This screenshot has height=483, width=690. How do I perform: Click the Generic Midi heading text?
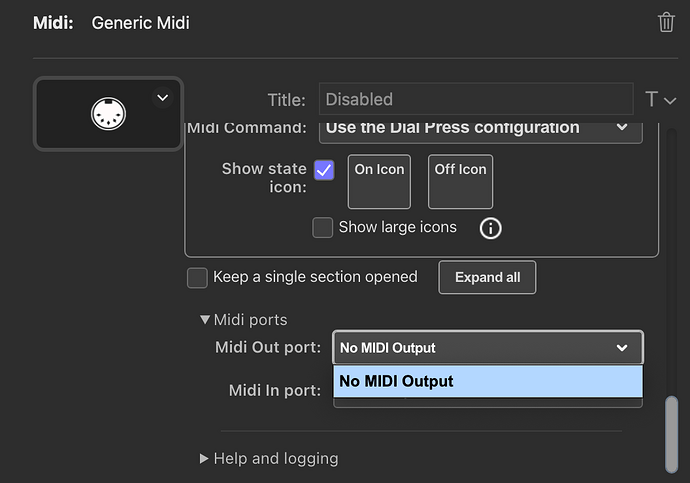pos(140,22)
